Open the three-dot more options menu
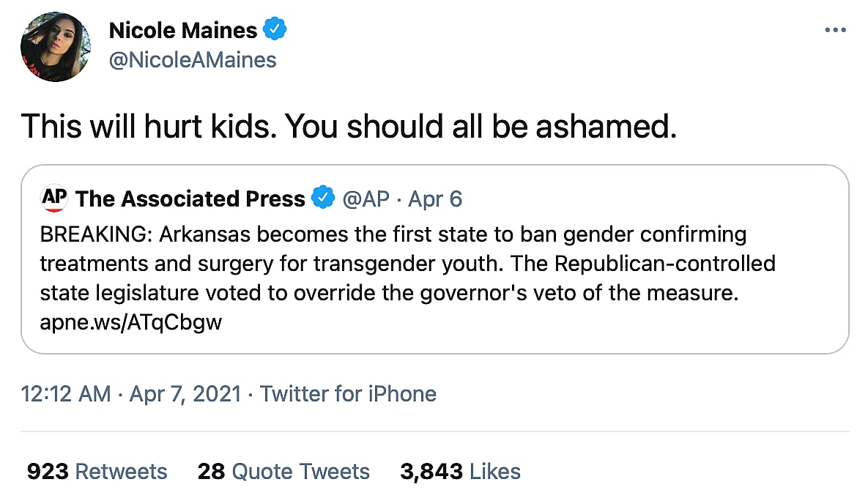The height and width of the screenshot is (501, 868). point(835,30)
